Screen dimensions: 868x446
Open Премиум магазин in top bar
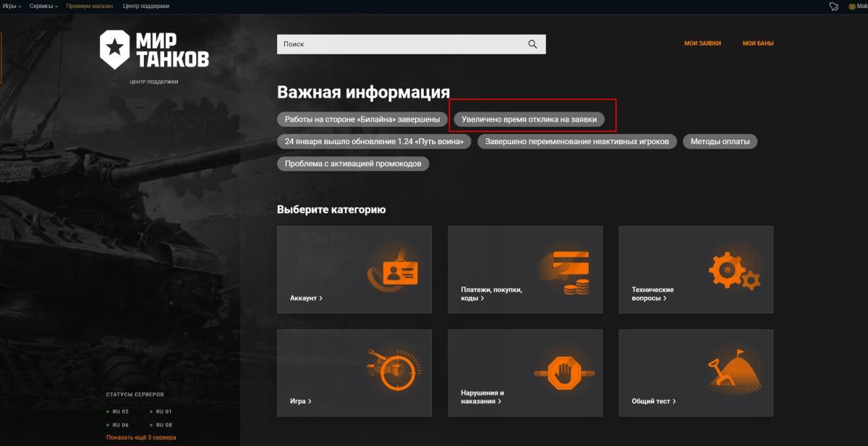pyautogui.click(x=90, y=6)
